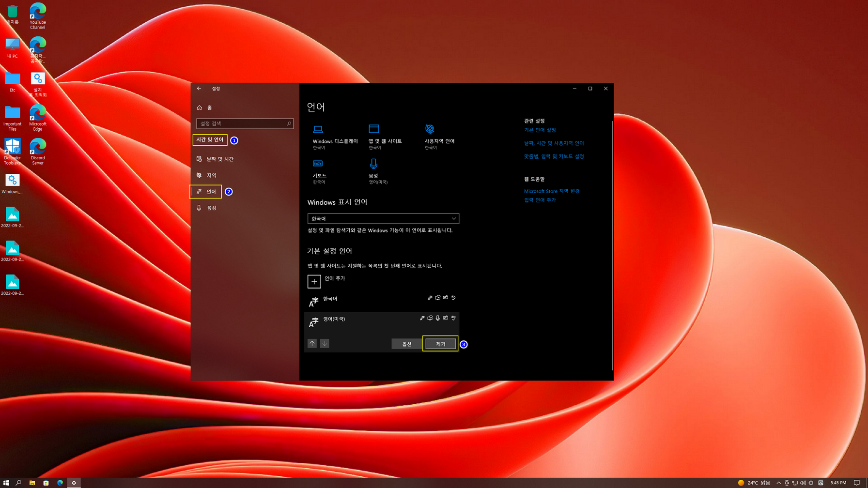Viewport: 868px width, 488px height.
Task: Open the 입력 언어 추가 link
Action: (540, 200)
